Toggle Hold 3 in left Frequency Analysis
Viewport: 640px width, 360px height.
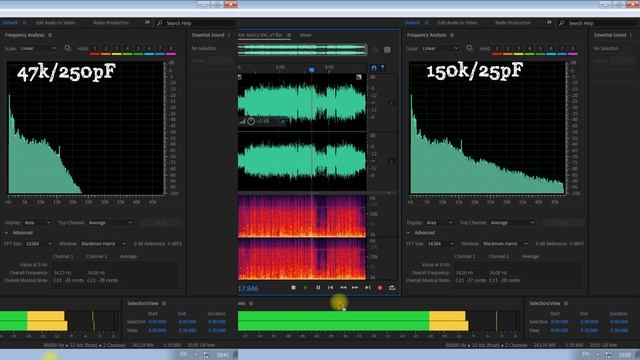[x=116, y=49]
